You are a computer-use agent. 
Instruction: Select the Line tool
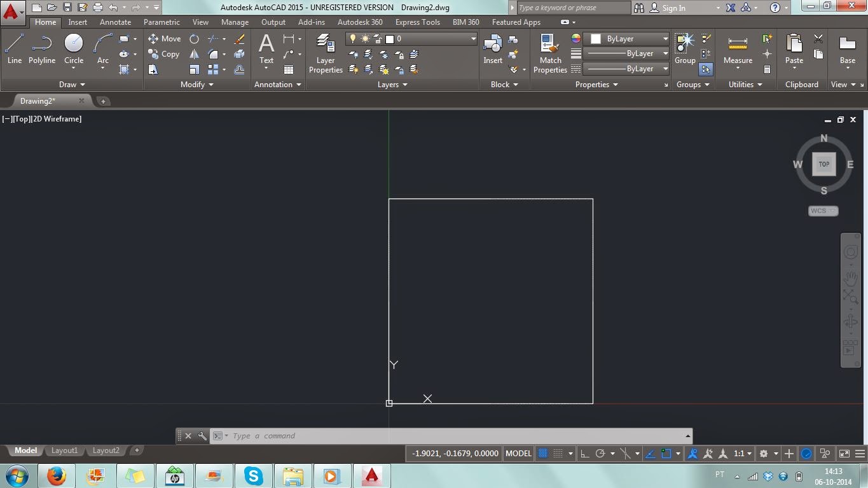pyautogui.click(x=15, y=50)
